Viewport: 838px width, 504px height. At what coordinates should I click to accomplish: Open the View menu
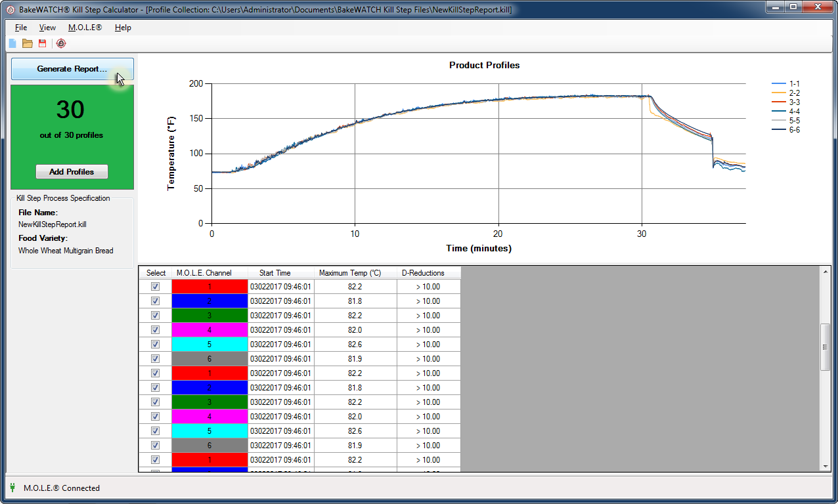pos(47,28)
